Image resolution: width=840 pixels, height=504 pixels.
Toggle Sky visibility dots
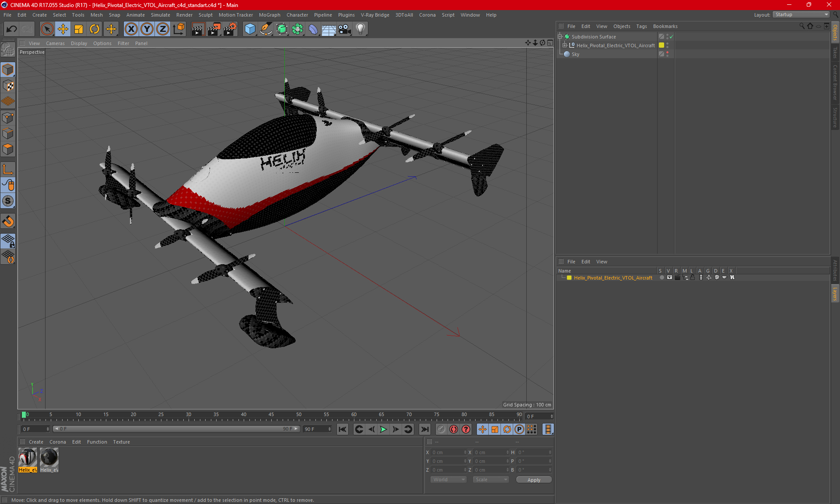[x=667, y=54]
